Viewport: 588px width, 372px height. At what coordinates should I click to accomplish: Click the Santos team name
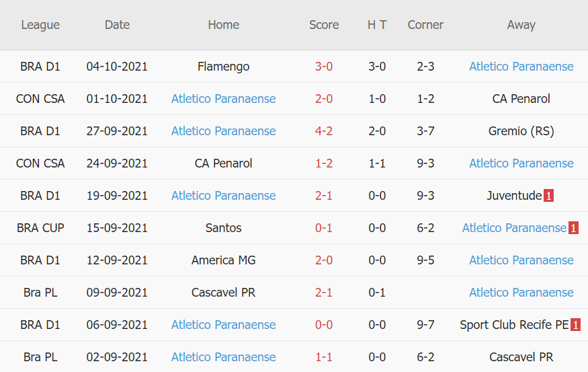pyautogui.click(x=223, y=228)
